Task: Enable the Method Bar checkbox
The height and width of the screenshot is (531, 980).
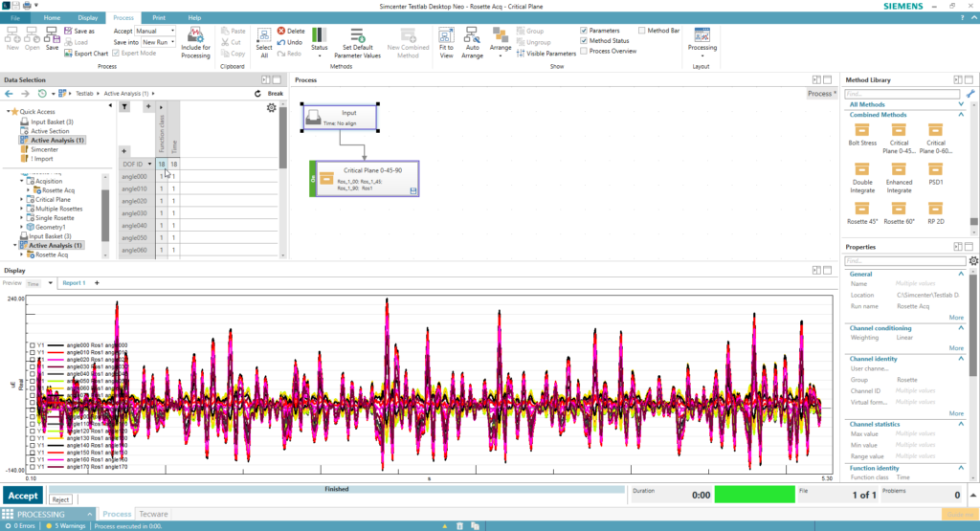Action: click(642, 30)
